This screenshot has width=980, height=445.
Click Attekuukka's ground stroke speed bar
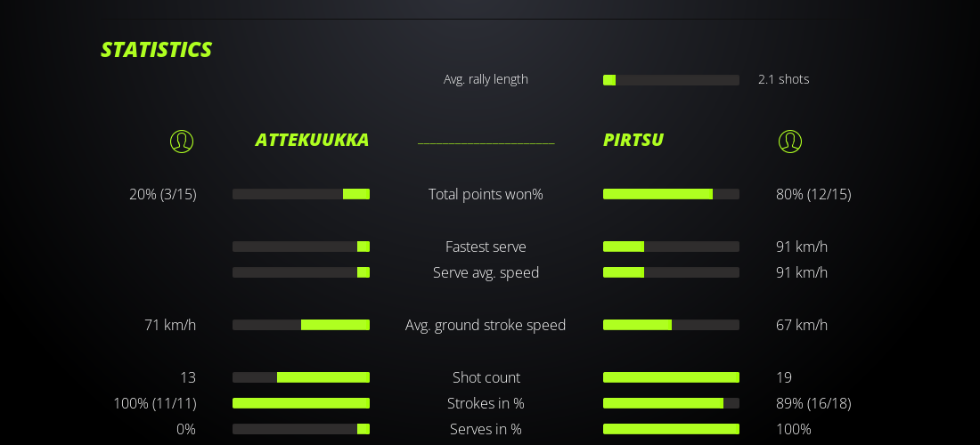coord(301,325)
